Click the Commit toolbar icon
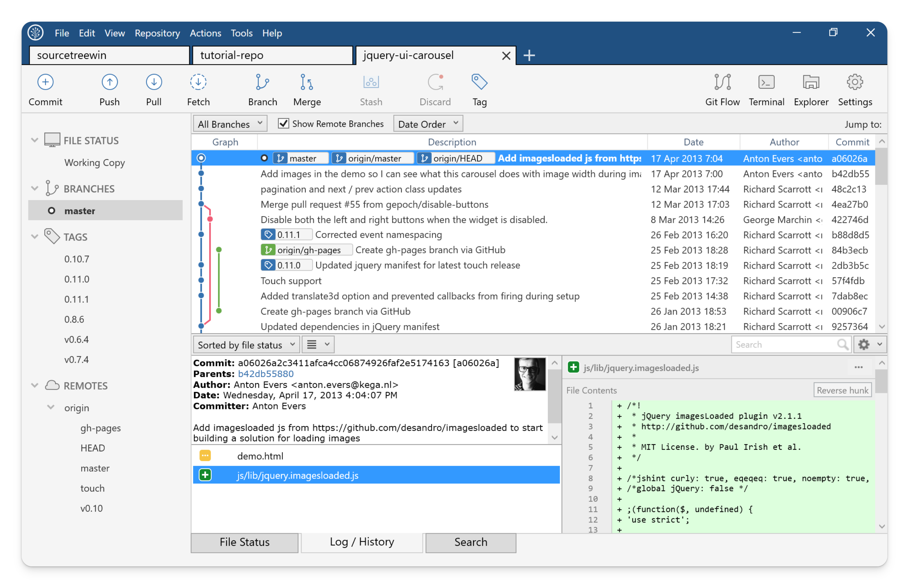 45,89
